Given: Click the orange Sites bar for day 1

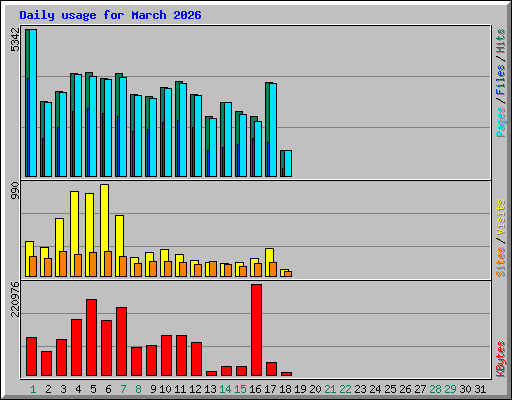Looking at the screenshot, I should (33, 266).
